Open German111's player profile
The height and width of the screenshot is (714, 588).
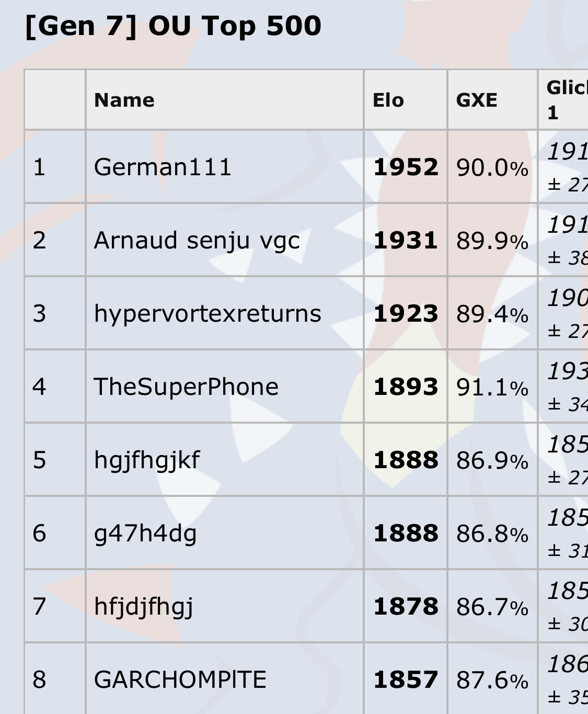click(x=163, y=167)
